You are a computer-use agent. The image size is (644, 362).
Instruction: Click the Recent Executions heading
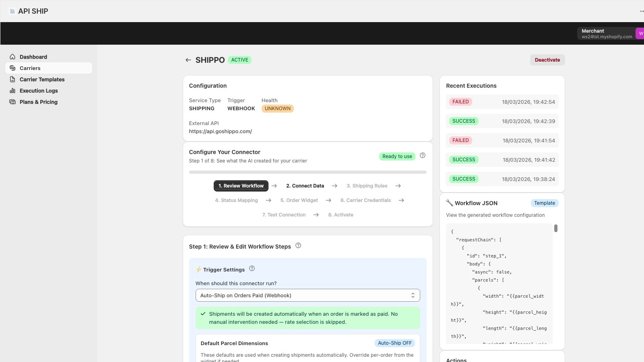471,86
